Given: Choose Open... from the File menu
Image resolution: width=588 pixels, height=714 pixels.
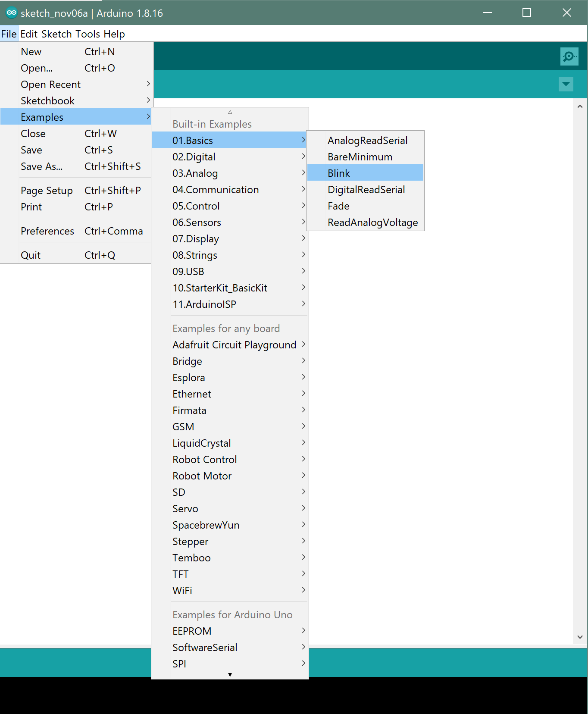Looking at the screenshot, I should coord(76,68).
